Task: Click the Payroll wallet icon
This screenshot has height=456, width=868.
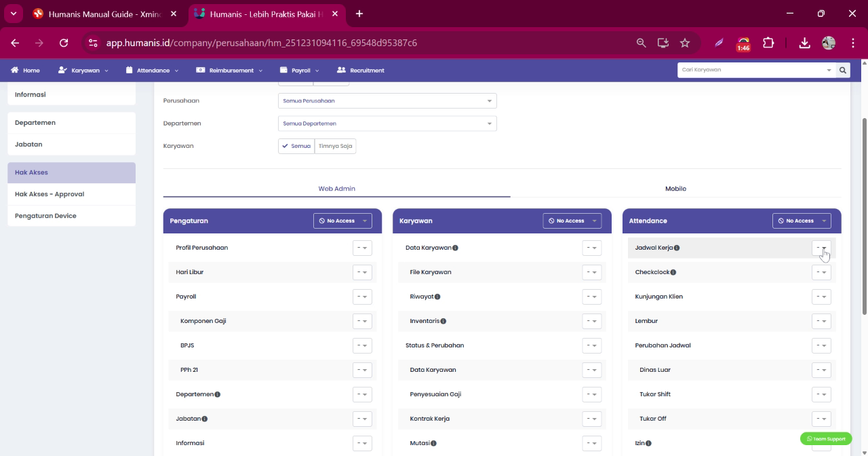Action: click(284, 70)
